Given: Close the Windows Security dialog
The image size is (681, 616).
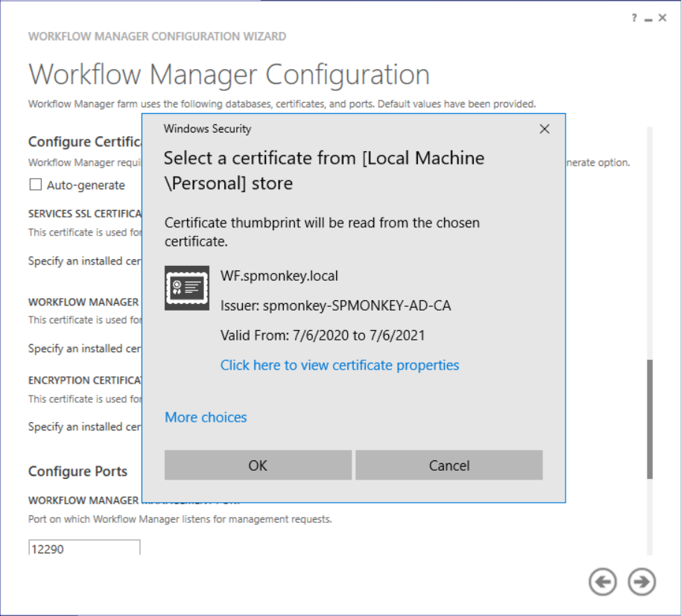Looking at the screenshot, I should 544,129.
